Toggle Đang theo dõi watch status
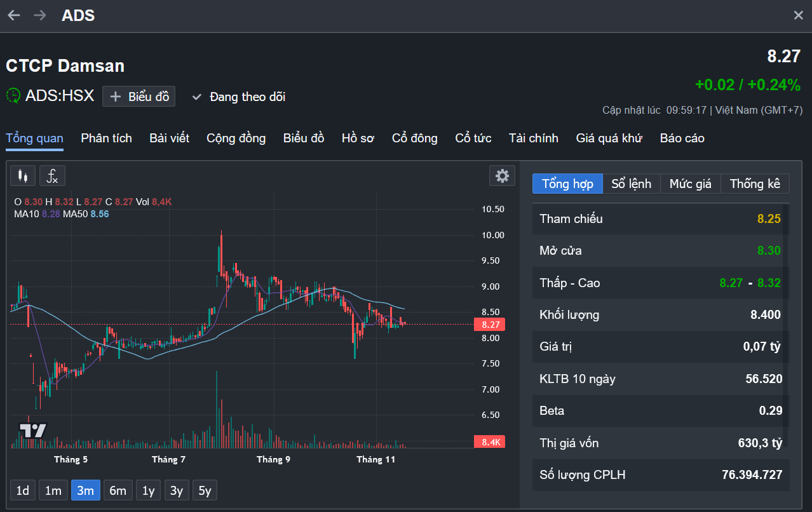Screen dimensions: 812x512 coord(238,97)
